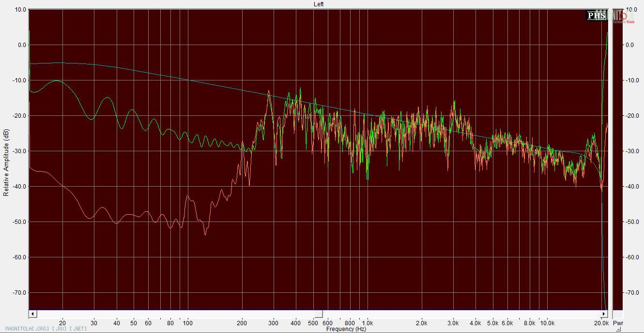Click the Pwr axis label
The width and height of the screenshot is (644, 333).
(x=618, y=323)
